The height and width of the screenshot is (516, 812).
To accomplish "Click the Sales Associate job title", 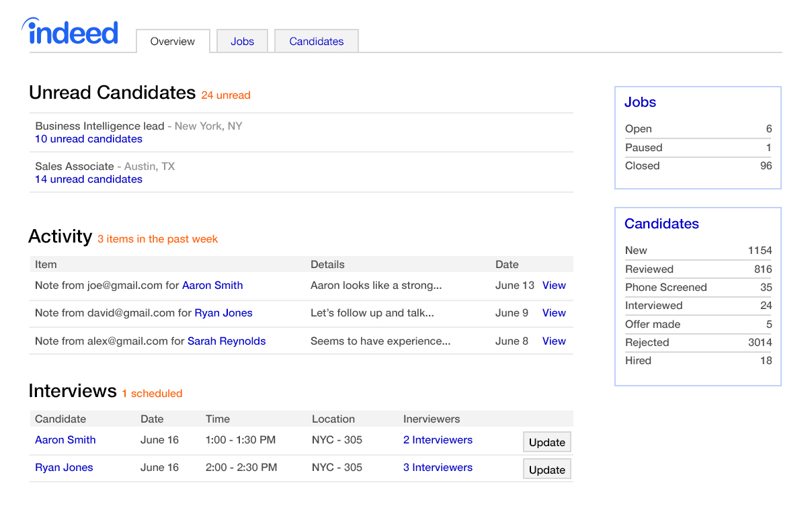I will tap(75, 167).
